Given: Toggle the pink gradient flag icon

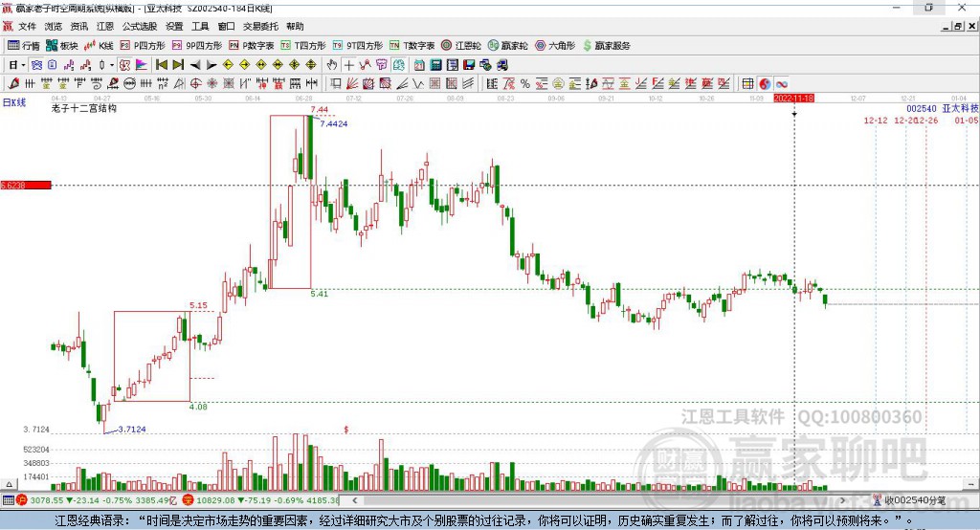Looking at the screenshot, I should (142, 65).
